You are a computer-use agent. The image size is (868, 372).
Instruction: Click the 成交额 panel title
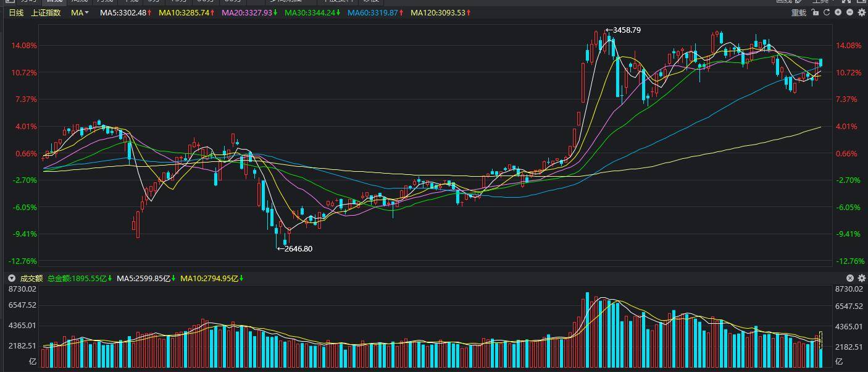click(x=31, y=279)
